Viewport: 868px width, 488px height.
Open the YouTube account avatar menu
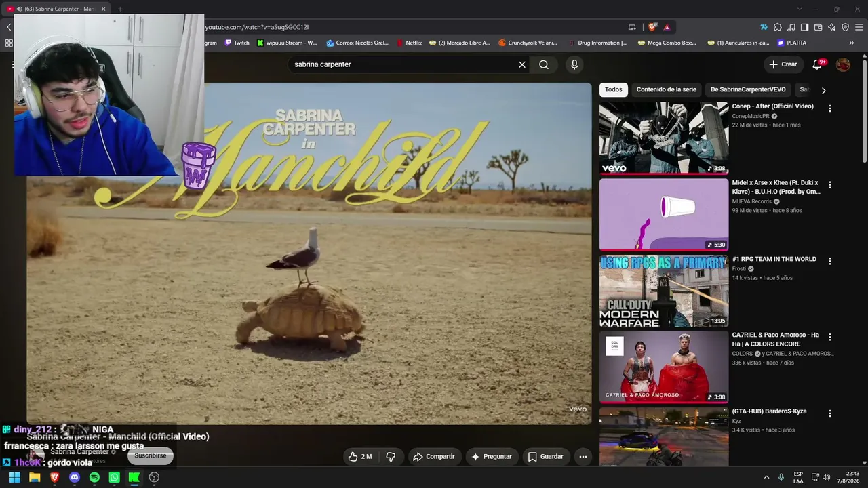(843, 64)
